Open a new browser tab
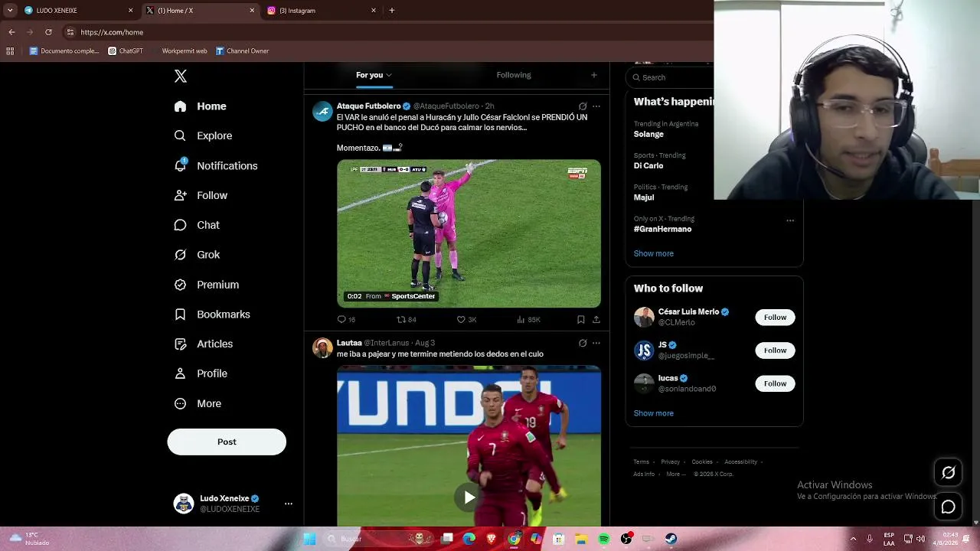The height and width of the screenshot is (551, 980). (391, 11)
